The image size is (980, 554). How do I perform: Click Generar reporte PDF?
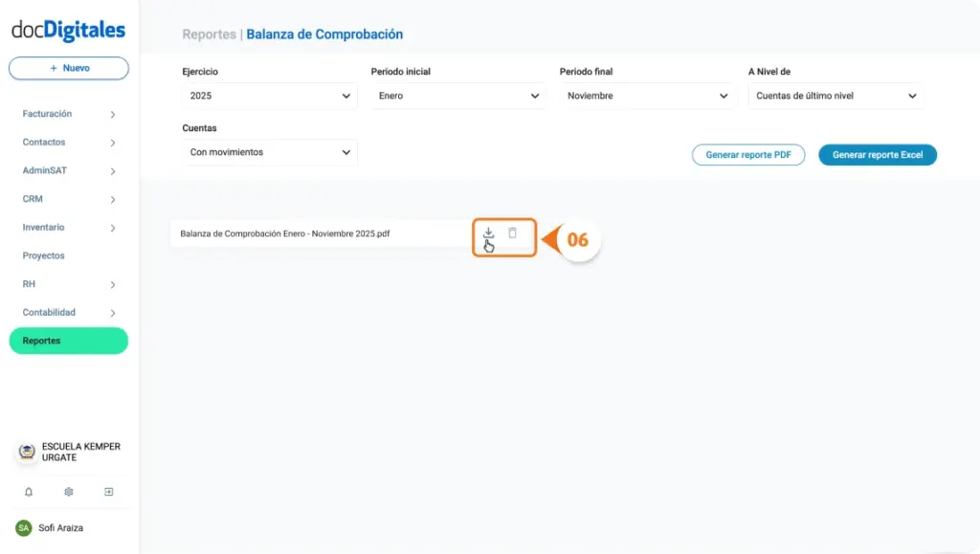pos(747,154)
